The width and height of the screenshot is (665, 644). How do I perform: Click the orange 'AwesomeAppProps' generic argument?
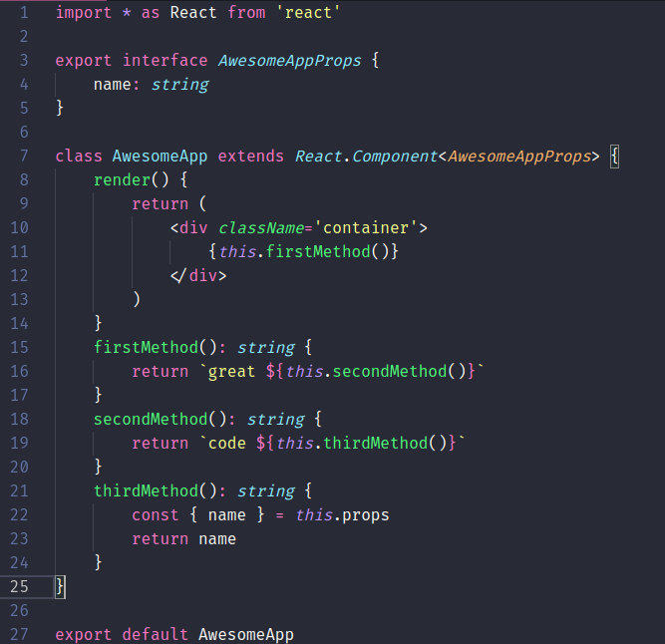519,157
